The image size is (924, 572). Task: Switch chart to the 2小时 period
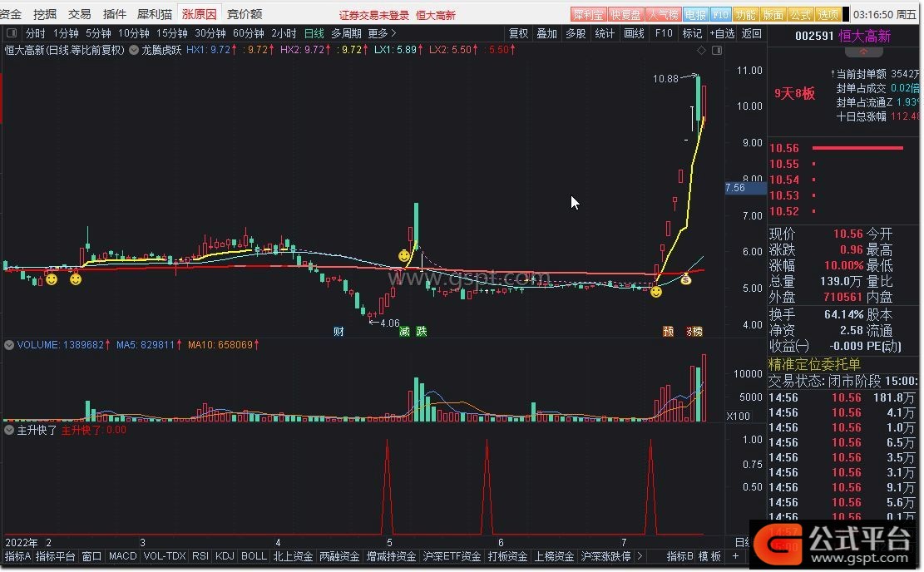[x=284, y=33]
